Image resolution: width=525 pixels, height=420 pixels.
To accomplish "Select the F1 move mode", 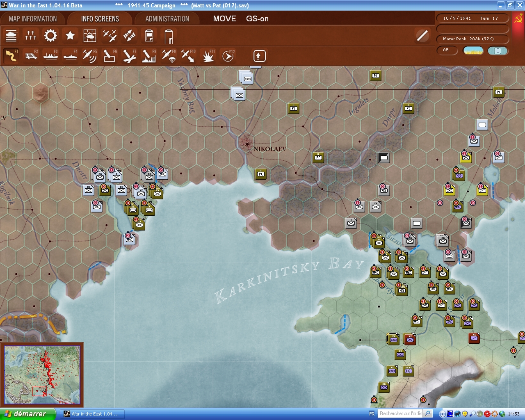I will 11,56.
